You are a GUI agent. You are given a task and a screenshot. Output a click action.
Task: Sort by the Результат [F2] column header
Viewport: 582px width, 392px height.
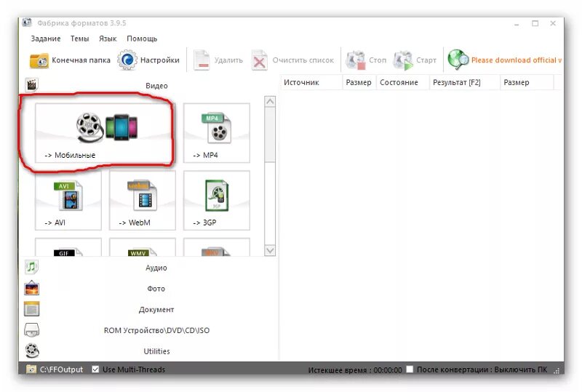[x=465, y=82]
